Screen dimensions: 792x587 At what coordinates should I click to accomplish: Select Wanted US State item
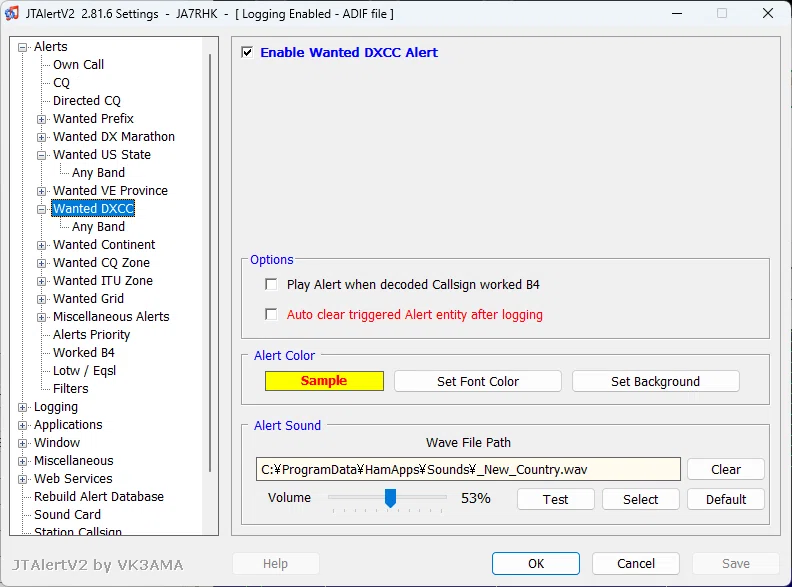[x=102, y=155]
